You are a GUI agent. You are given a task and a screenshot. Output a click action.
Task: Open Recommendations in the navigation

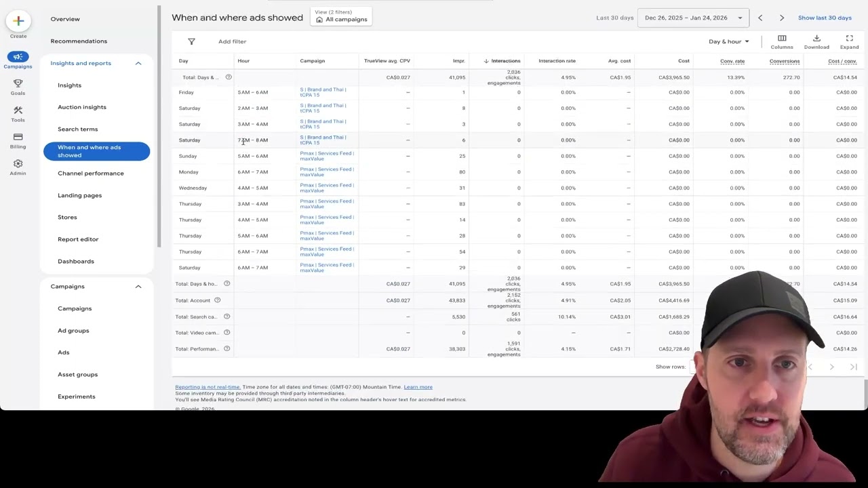[x=79, y=41]
